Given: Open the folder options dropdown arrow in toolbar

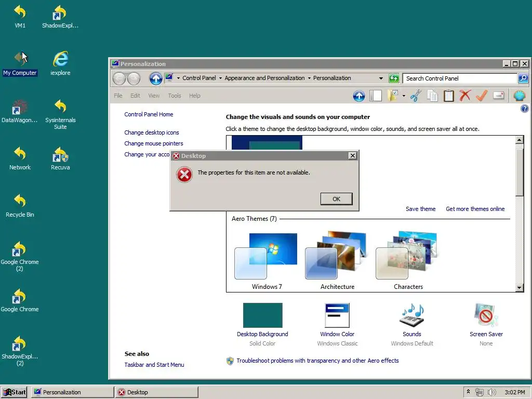Looking at the screenshot, I should (404, 96).
